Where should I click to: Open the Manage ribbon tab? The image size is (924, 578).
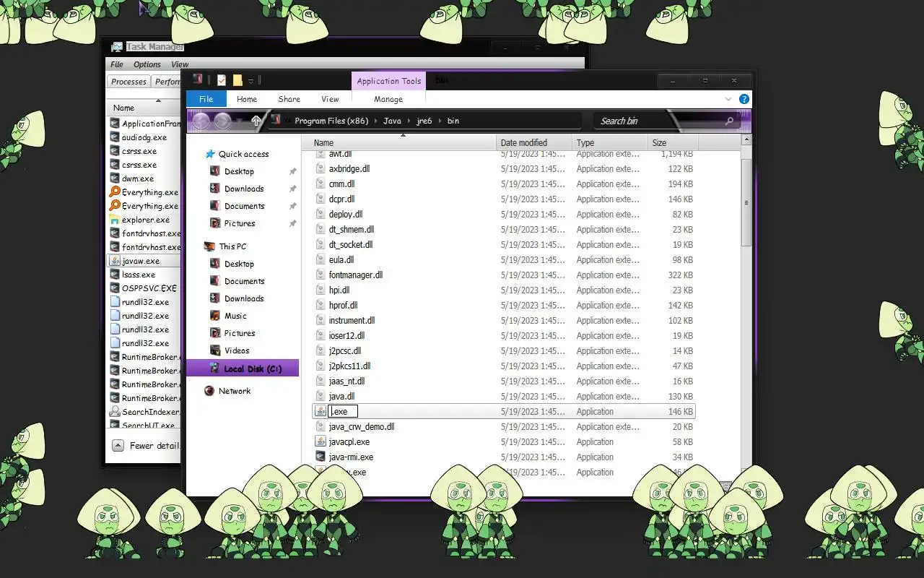point(388,99)
